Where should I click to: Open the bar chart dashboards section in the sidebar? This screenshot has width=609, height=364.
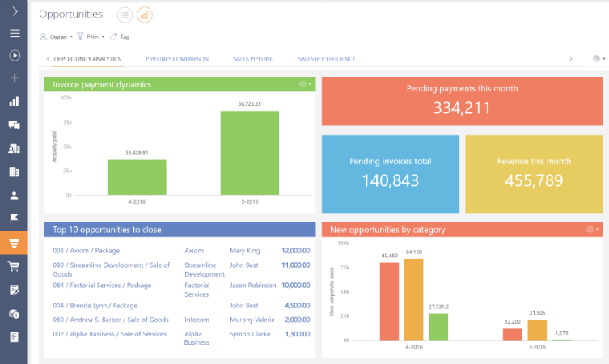14,102
